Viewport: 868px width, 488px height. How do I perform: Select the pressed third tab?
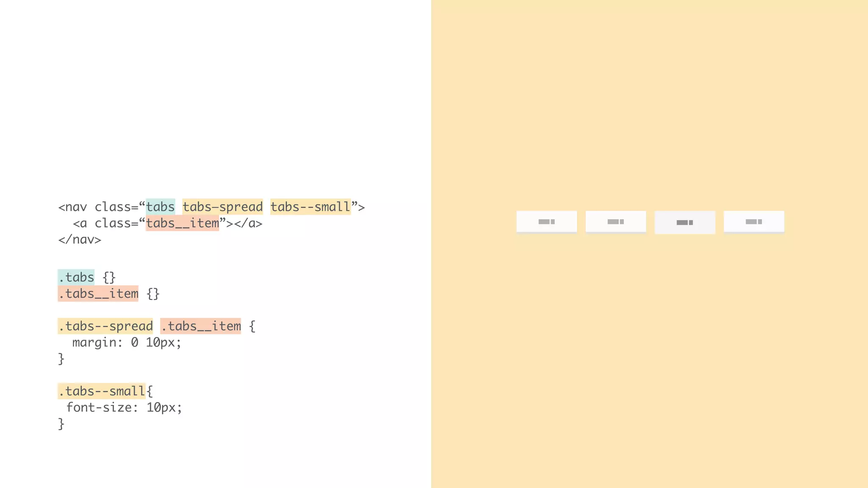(x=684, y=222)
